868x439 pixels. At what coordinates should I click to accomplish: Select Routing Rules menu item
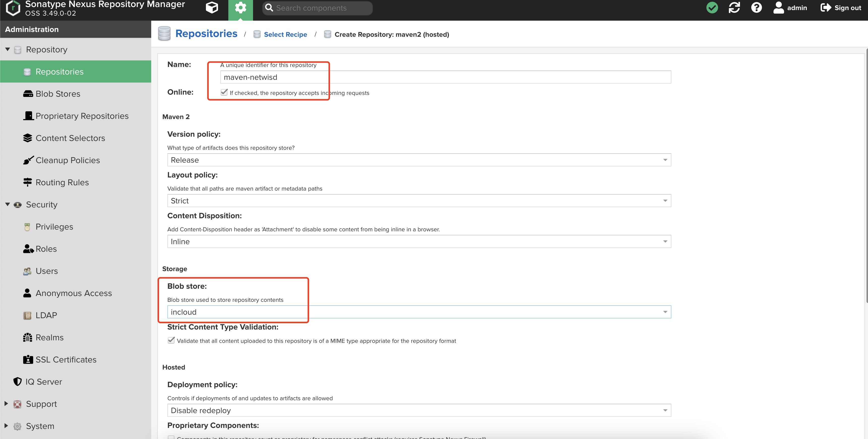click(62, 182)
